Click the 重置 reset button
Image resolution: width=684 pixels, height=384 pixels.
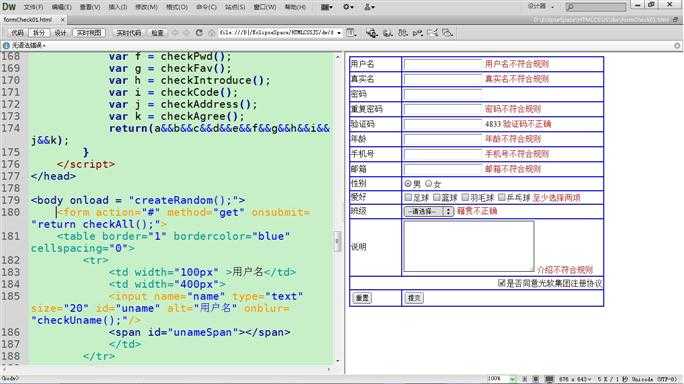point(362,298)
